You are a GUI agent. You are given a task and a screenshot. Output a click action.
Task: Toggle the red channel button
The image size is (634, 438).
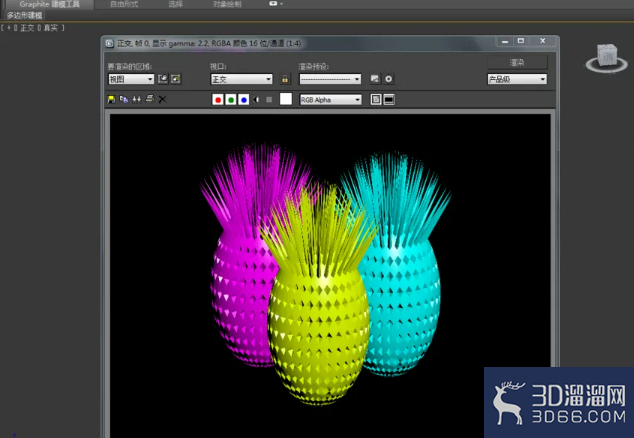[218, 99]
